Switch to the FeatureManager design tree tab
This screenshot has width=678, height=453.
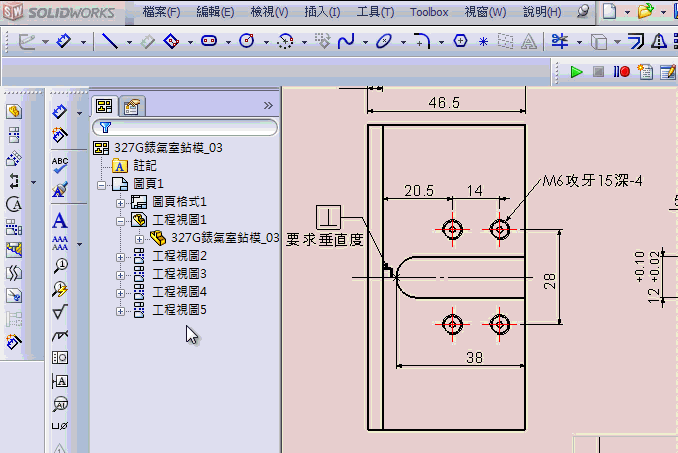(104, 106)
